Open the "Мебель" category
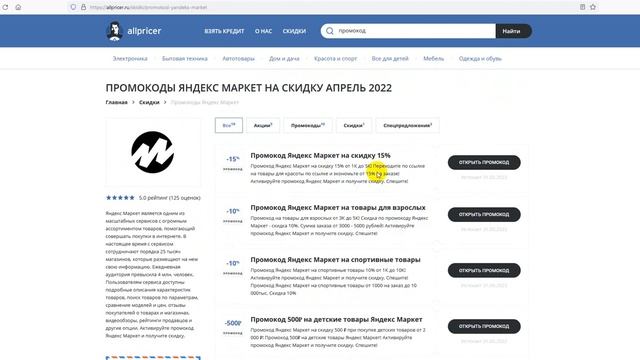 433,59
